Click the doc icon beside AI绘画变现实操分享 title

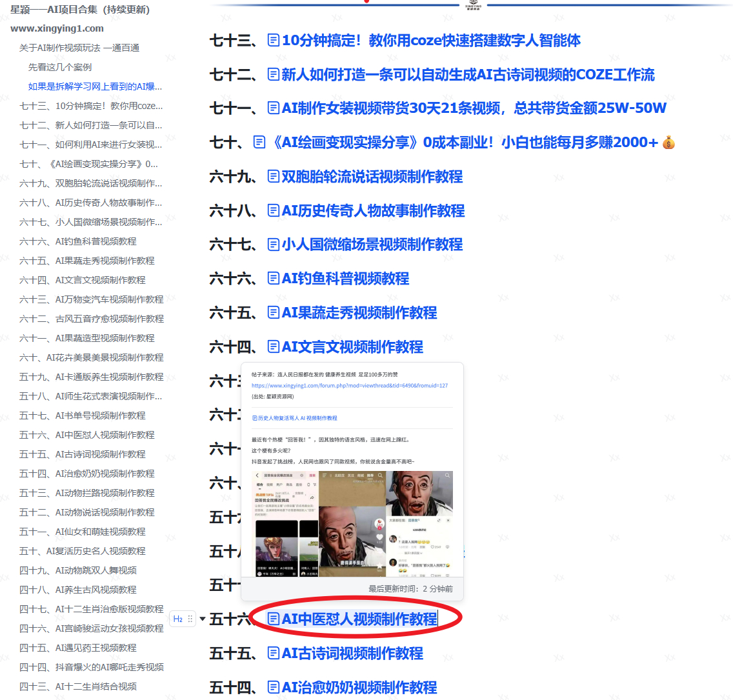(x=259, y=143)
